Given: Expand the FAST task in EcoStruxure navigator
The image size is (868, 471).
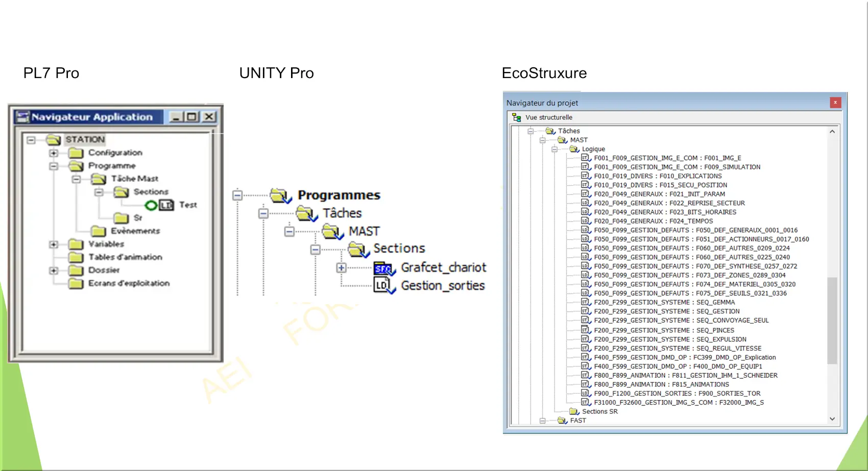Looking at the screenshot, I should 542,421.
